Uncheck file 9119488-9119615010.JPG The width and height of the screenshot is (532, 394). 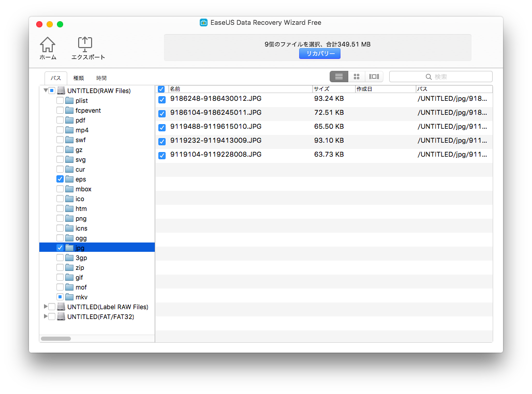click(162, 128)
